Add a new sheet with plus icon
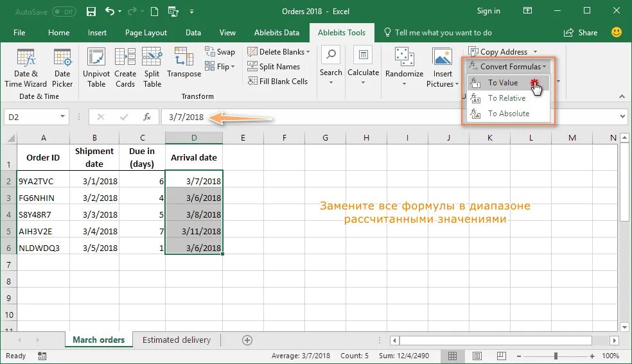The height and width of the screenshot is (364, 632). point(247,340)
